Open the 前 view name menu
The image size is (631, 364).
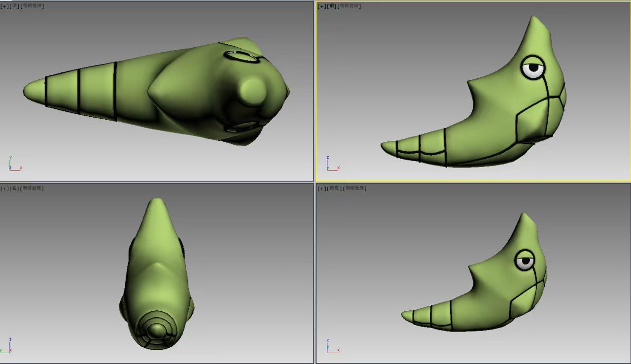coord(331,6)
